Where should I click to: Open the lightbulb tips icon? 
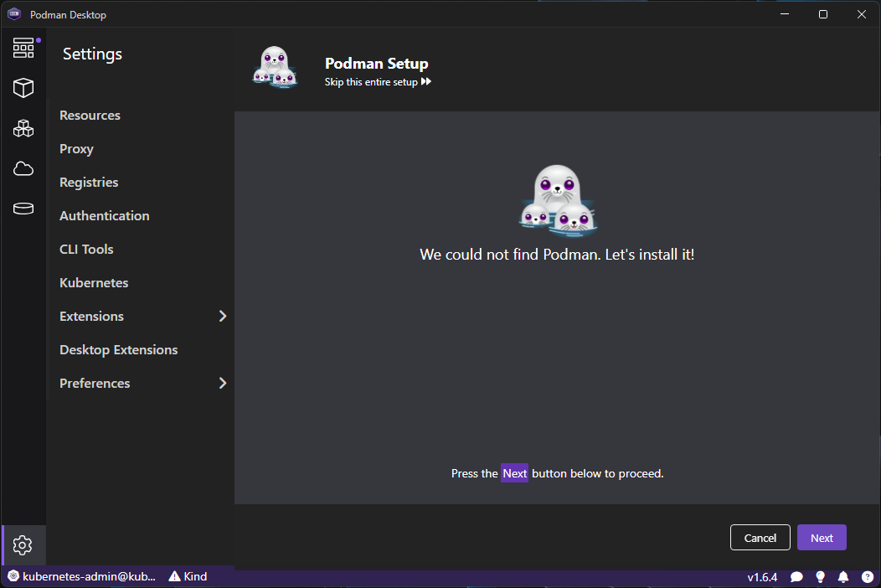point(821,577)
